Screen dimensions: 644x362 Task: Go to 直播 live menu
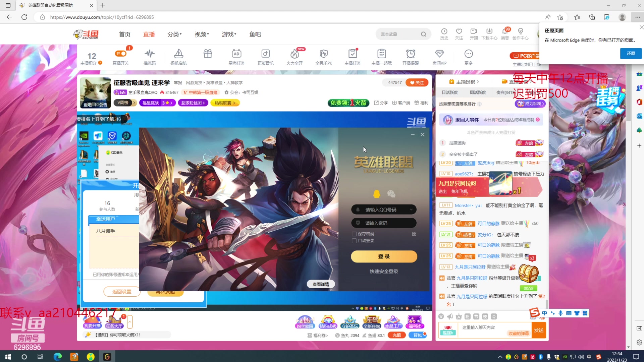[149, 34]
